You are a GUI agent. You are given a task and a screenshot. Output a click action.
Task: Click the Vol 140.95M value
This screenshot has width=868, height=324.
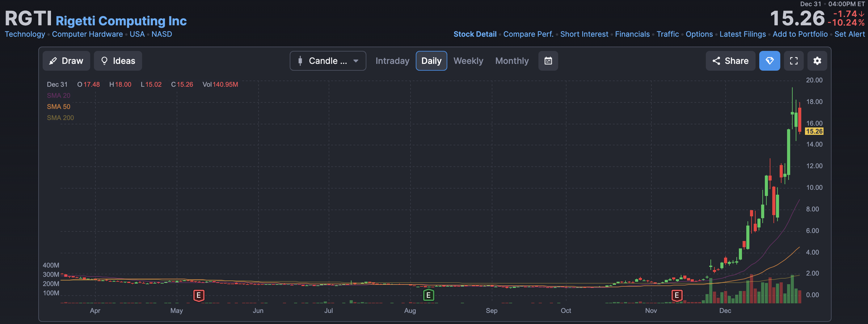[220, 85]
